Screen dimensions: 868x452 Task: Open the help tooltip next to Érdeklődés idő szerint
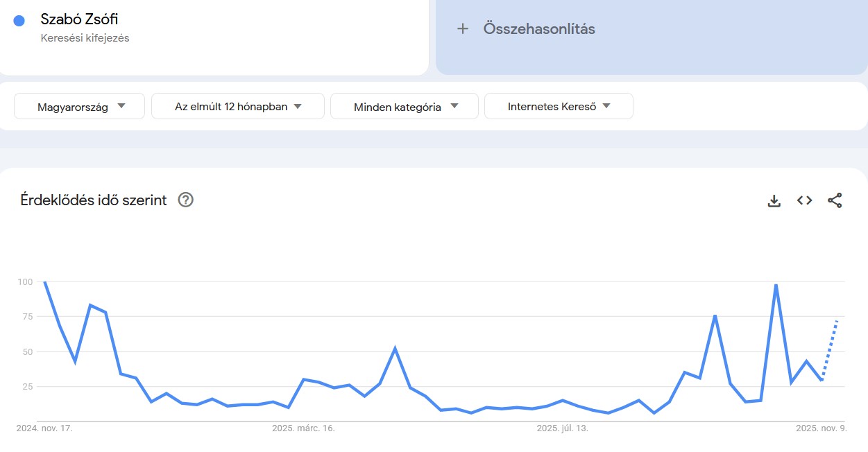[x=185, y=200]
